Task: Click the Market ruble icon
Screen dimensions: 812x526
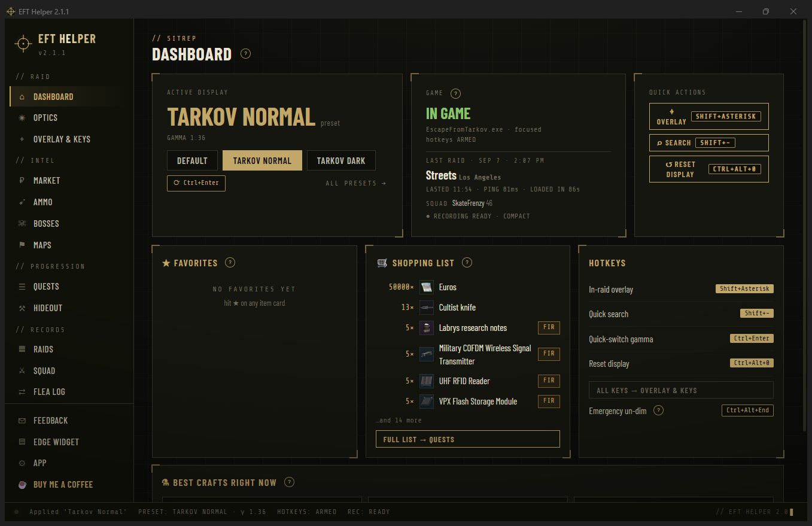Action: 22,181
